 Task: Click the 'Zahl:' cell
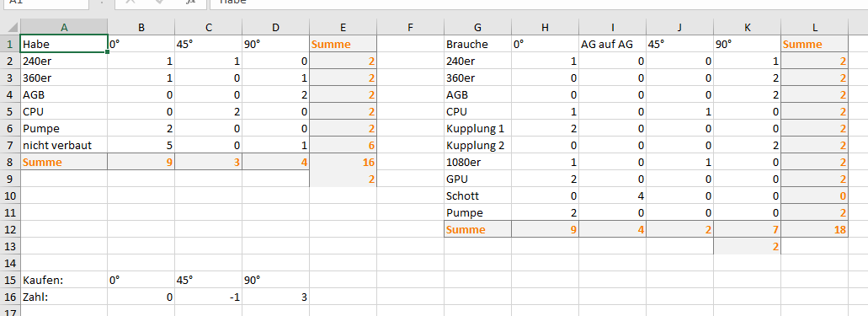pyautogui.click(x=64, y=297)
